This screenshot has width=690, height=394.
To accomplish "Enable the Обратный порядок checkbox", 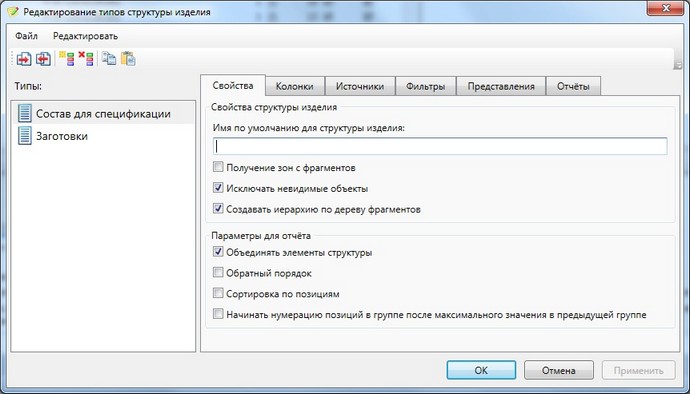I will 218,272.
